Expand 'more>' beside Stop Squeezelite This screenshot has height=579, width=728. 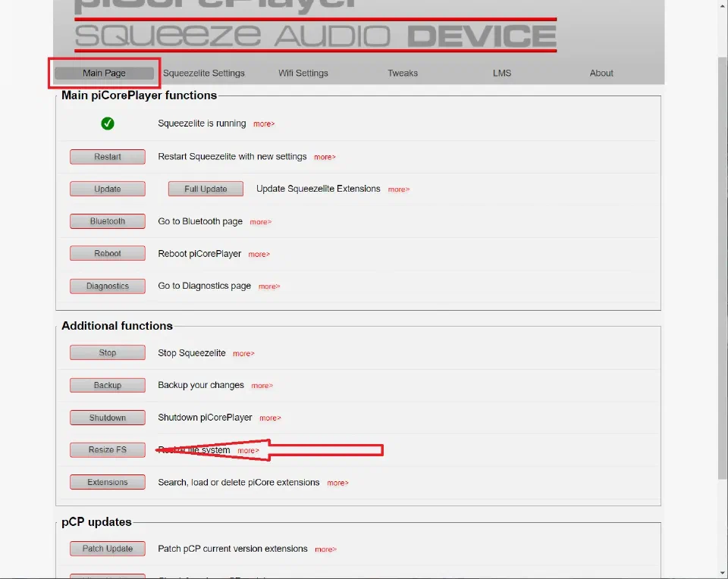pos(243,353)
